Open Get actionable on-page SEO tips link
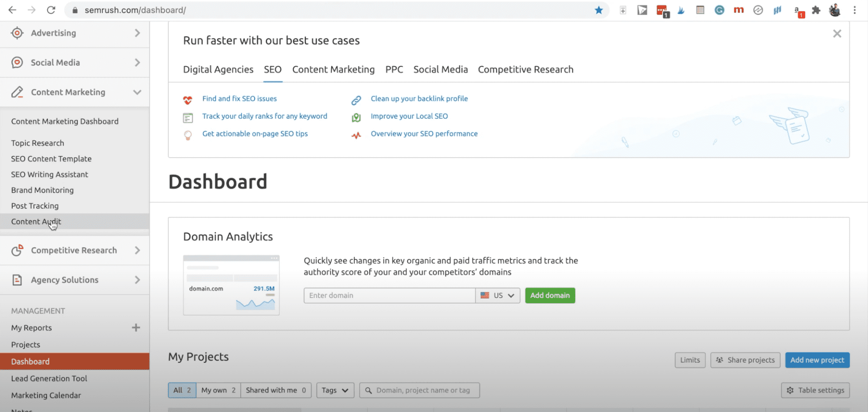Viewport: 868px width, 412px height. point(255,134)
